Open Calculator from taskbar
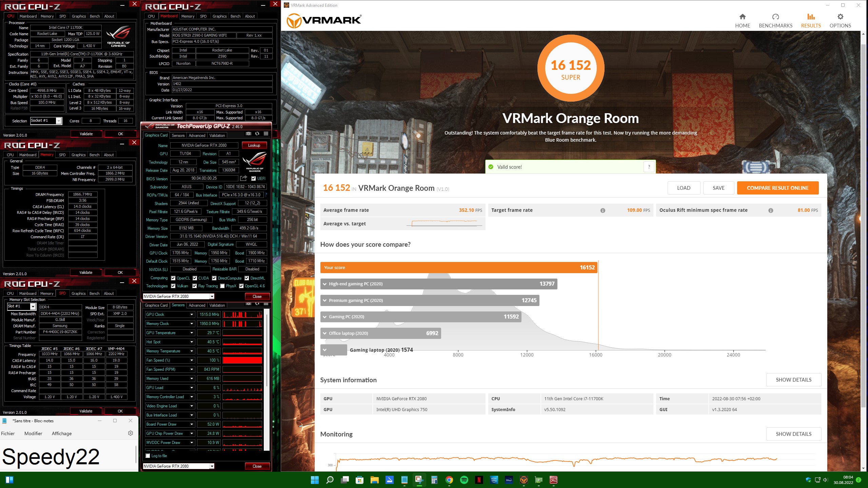 pyautogui.click(x=434, y=480)
